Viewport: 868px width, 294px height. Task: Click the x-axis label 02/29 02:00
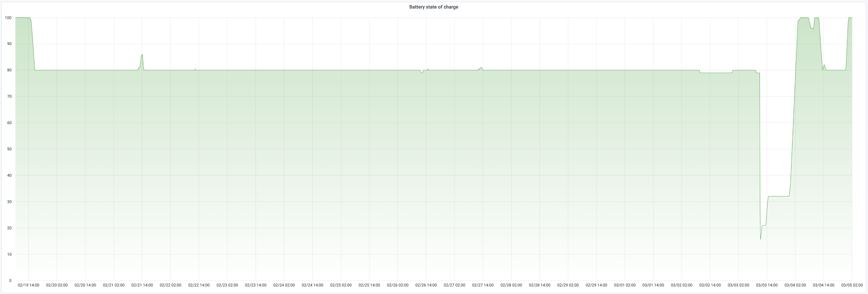pos(568,285)
